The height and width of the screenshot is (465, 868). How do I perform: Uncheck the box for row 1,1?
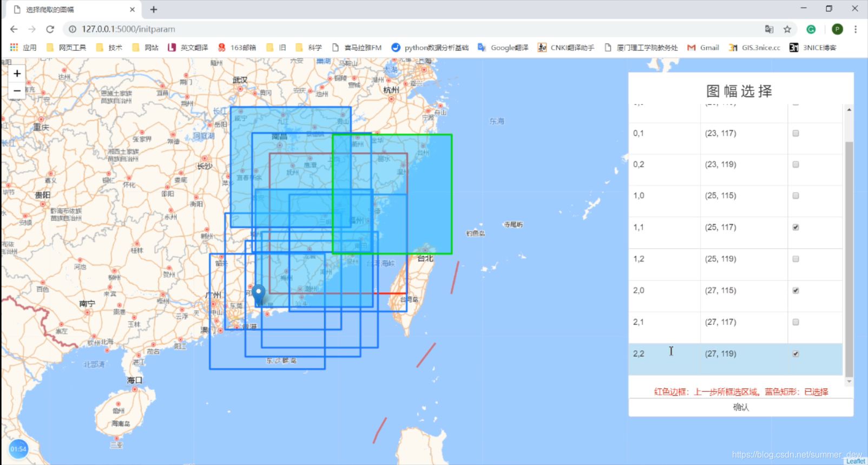[x=795, y=227]
